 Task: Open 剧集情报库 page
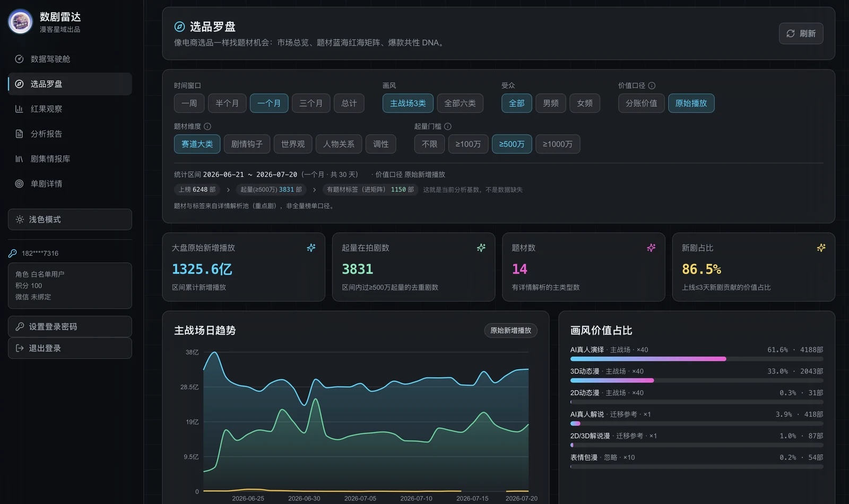(70, 159)
